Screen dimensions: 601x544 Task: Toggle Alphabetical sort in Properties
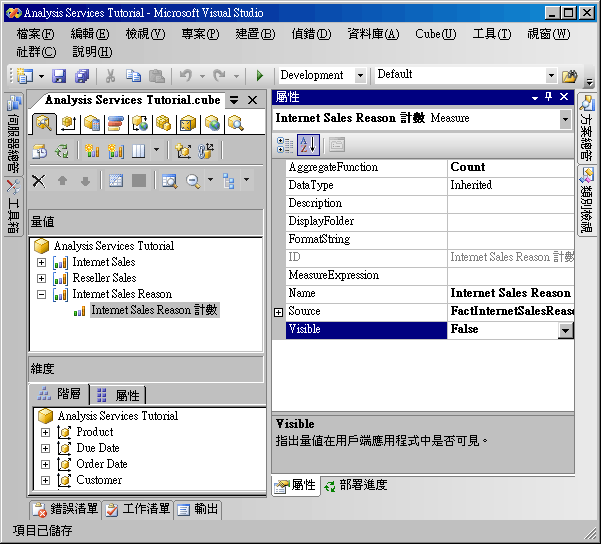(x=308, y=145)
